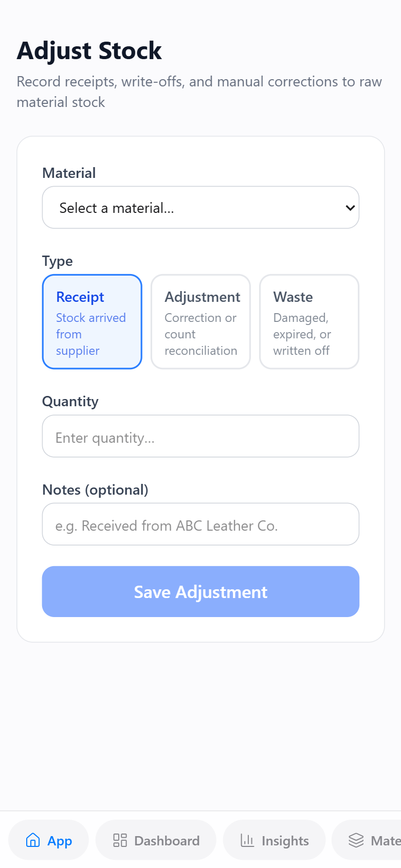The height and width of the screenshot is (868, 401).
Task: Pick the Waste type card
Action: 309,321
